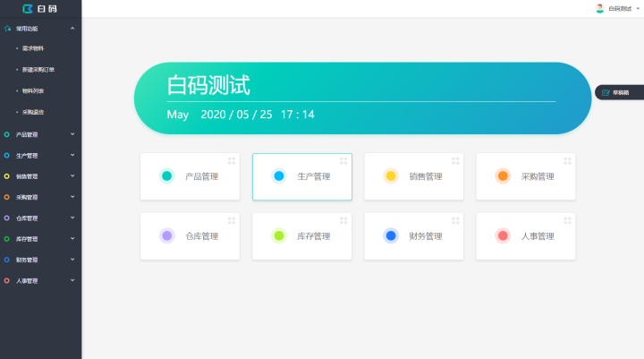Click the yellow circle icon on 销售管理 card

391,176
